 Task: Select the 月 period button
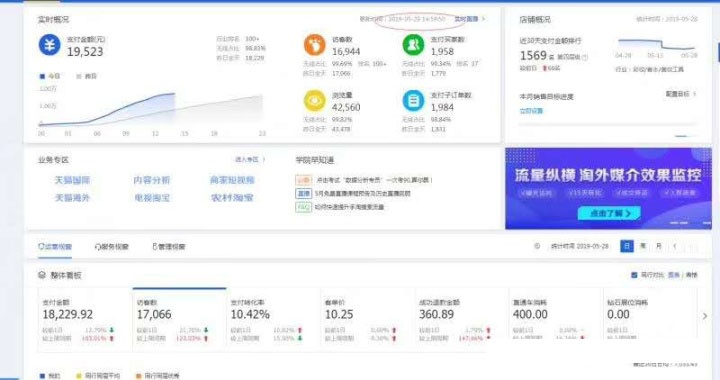[x=659, y=246]
